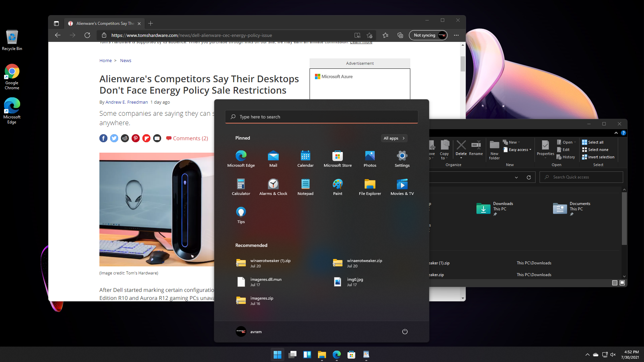Click Not syncing profile button
This screenshot has width=644, height=362.
tap(428, 35)
